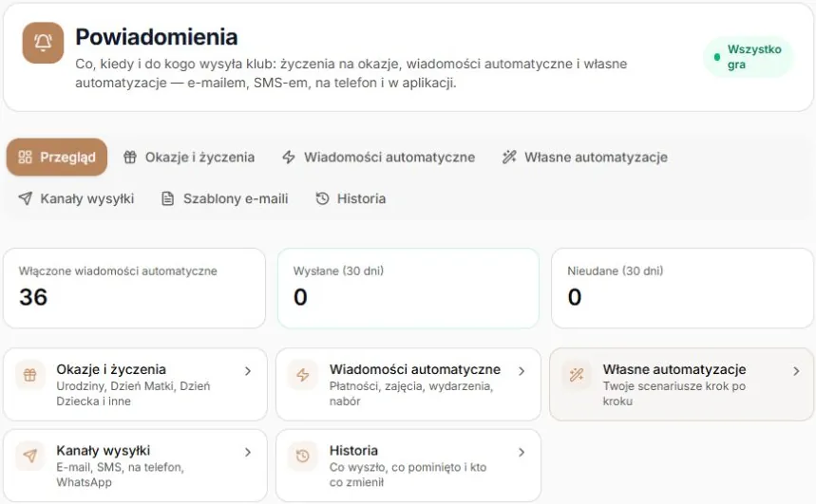Open the Okazje i życzenia card title
Screen dimensions: 816x504
pos(111,369)
